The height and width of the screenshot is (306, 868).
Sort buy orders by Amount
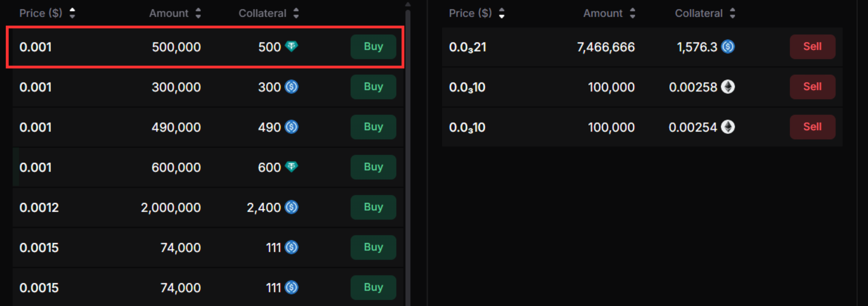[198, 13]
